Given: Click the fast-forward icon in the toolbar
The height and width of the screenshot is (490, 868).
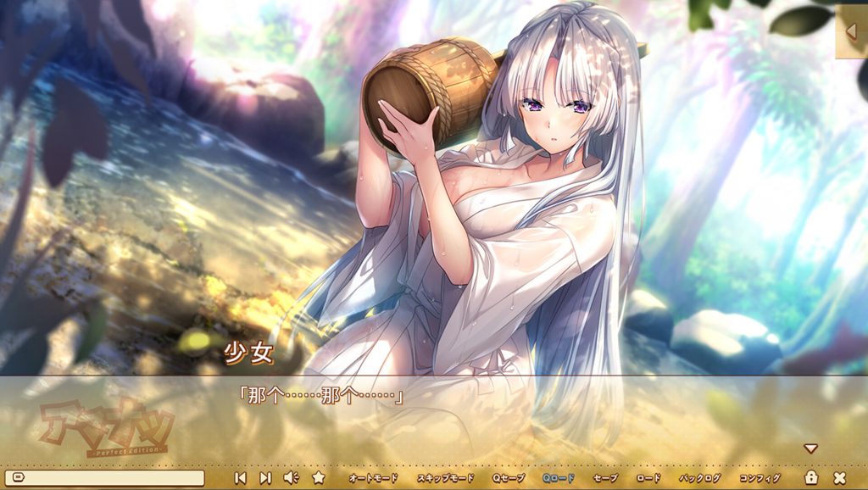Looking at the screenshot, I should (267, 480).
